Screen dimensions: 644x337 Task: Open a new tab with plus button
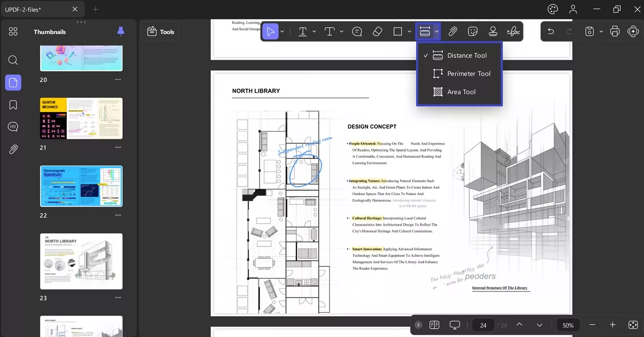coord(96,9)
